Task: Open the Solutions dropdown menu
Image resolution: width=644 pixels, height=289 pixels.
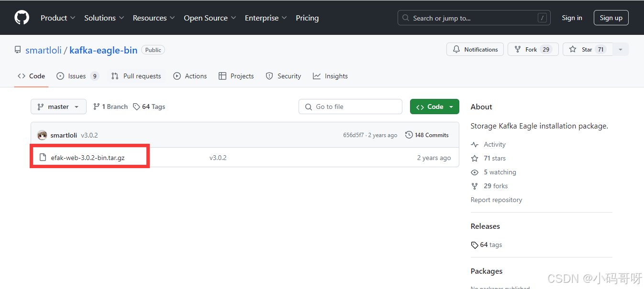Action: [x=104, y=18]
